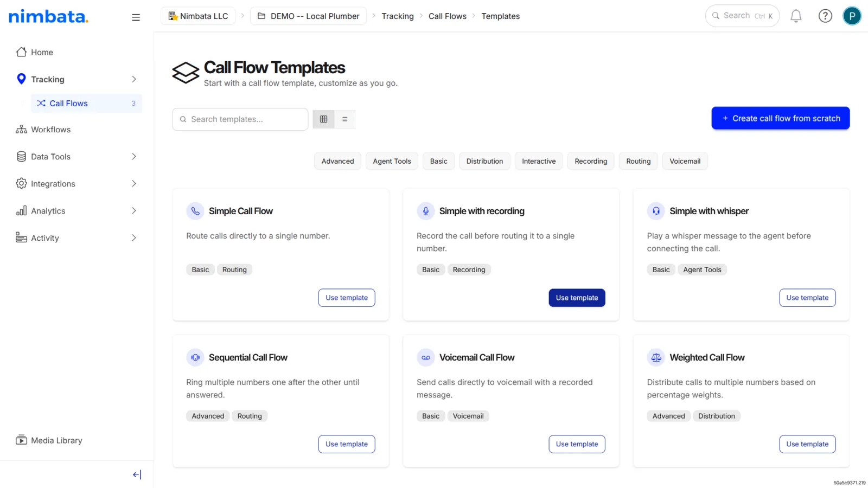Use the Simple Call Flow template
This screenshot has width=868, height=488.
(347, 298)
